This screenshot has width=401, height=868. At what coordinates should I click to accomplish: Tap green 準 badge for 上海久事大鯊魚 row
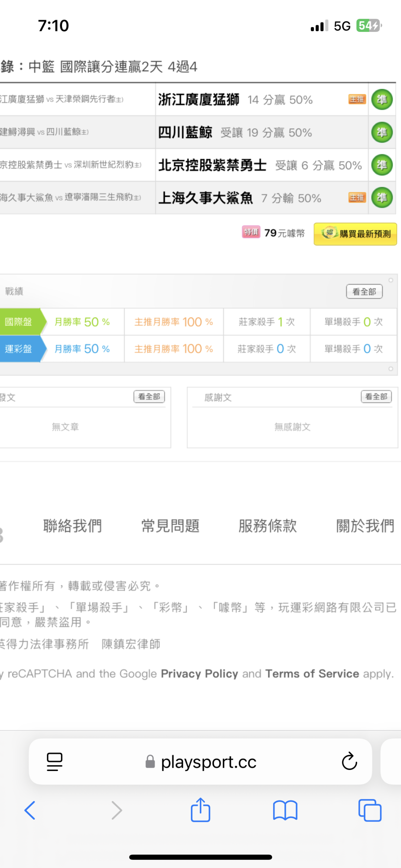click(x=382, y=198)
